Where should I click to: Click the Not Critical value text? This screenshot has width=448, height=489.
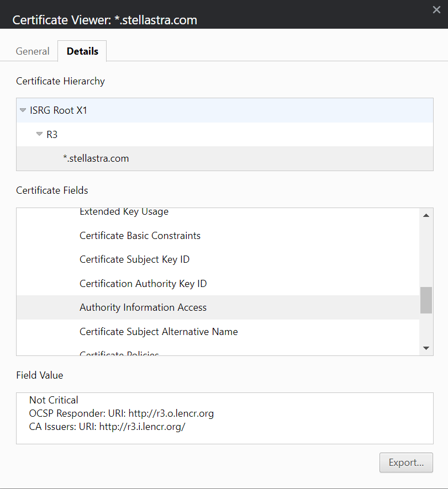(x=54, y=400)
